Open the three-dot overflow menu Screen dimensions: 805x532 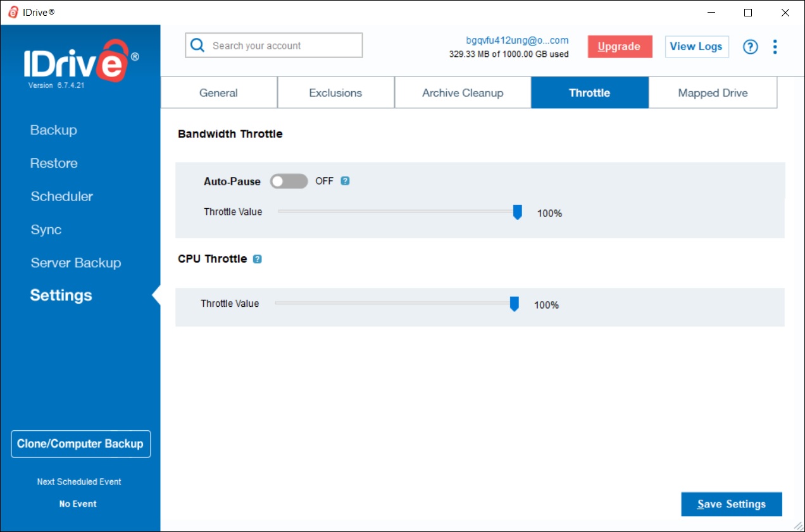point(775,46)
